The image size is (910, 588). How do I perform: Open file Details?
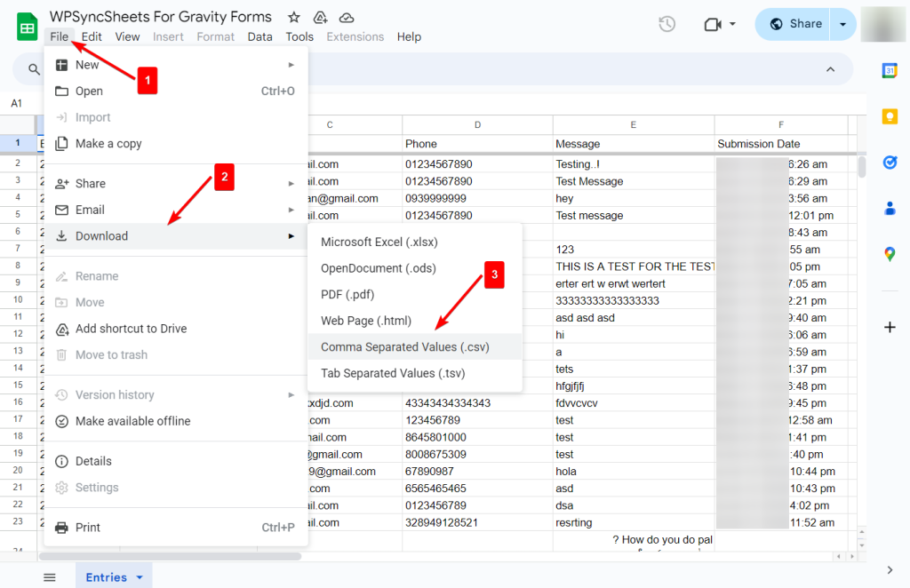click(176, 461)
